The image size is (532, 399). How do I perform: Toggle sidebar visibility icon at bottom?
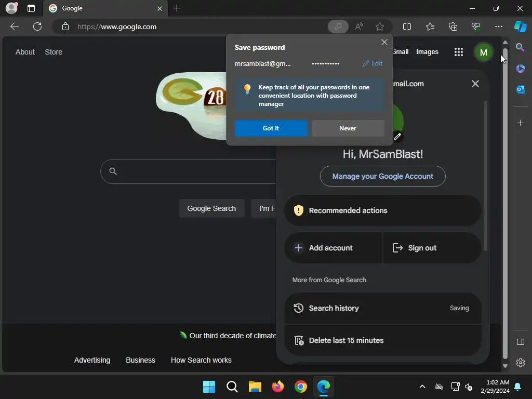(x=520, y=342)
